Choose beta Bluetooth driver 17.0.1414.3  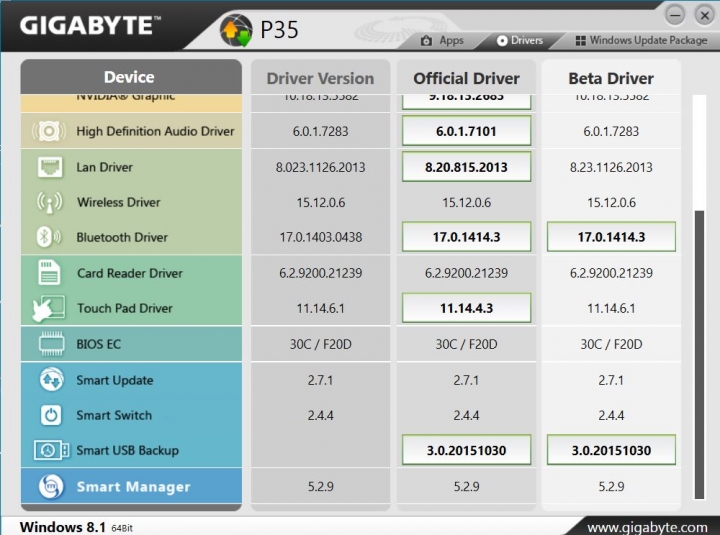(611, 237)
